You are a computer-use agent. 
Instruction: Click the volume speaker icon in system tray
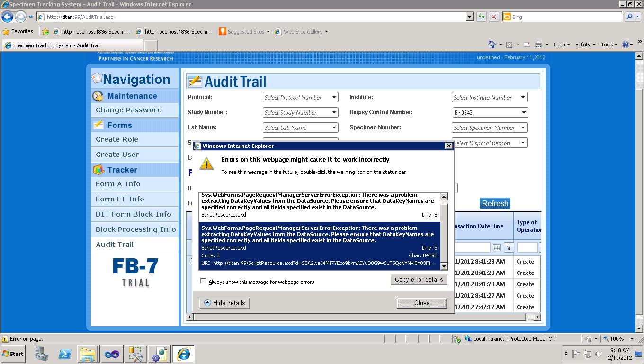(x=599, y=354)
